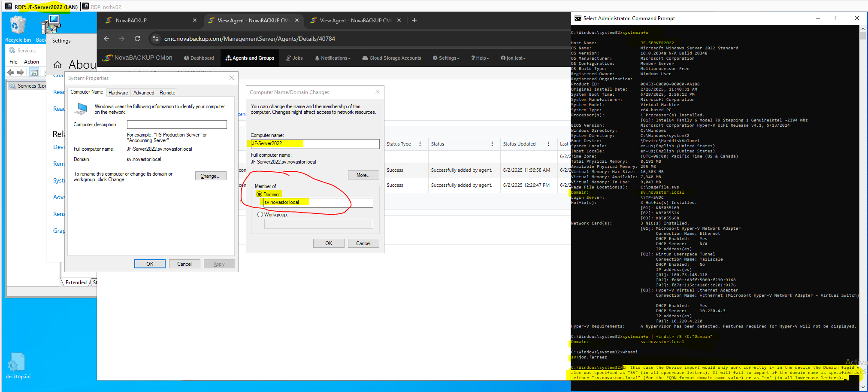The height and width of the screenshot is (392, 868).
Task: Click the browser forward arrow
Action: (122, 39)
